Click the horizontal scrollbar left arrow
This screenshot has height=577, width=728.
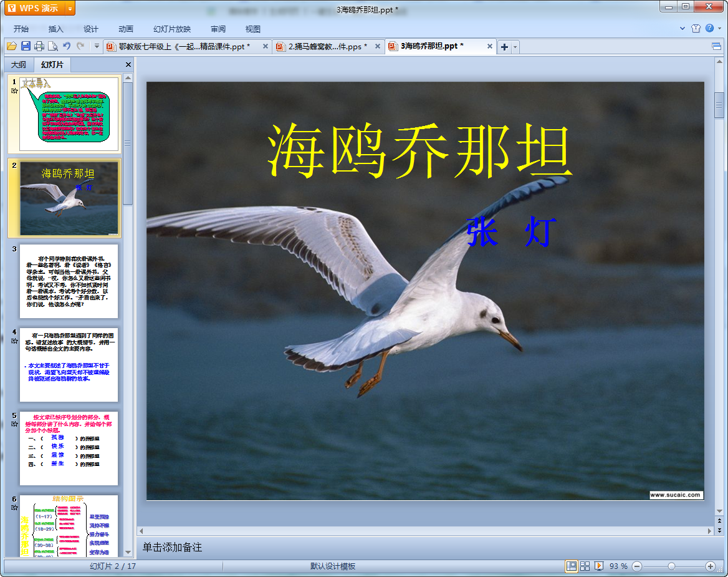click(x=141, y=531)
